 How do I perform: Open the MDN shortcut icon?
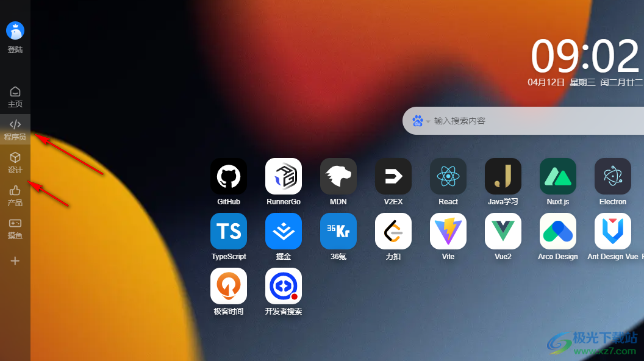(338, 176)
